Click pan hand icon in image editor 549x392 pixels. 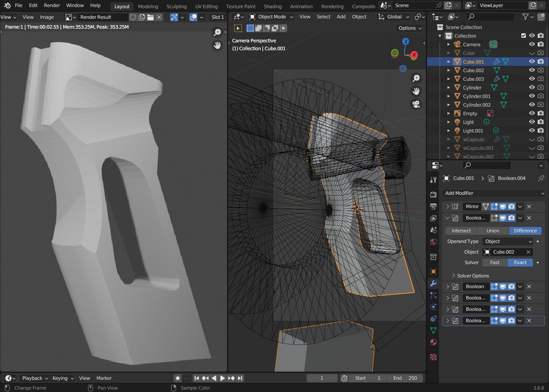click(x=217, y=45)
